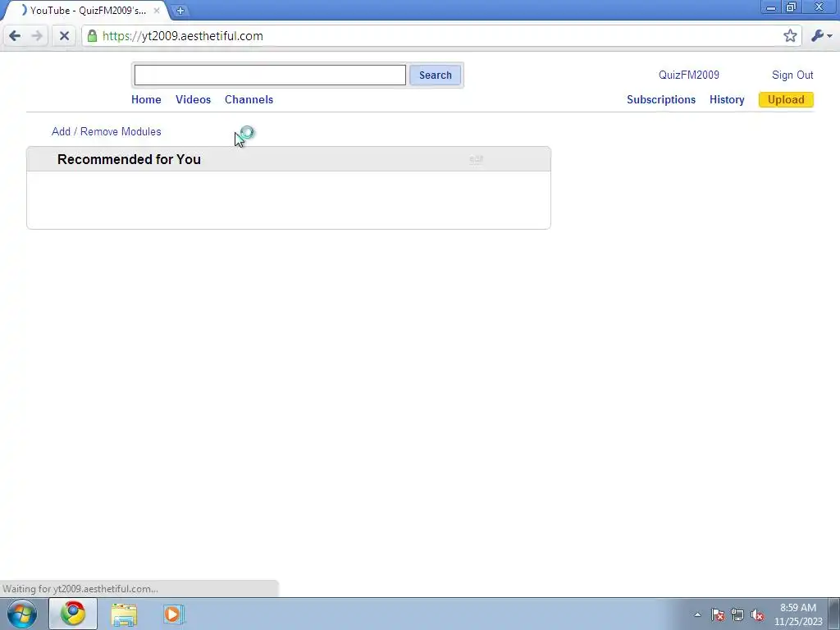Open the clock showing 8:59 AM
Viewport: 840px width, 630px height.
pos(798,614)
